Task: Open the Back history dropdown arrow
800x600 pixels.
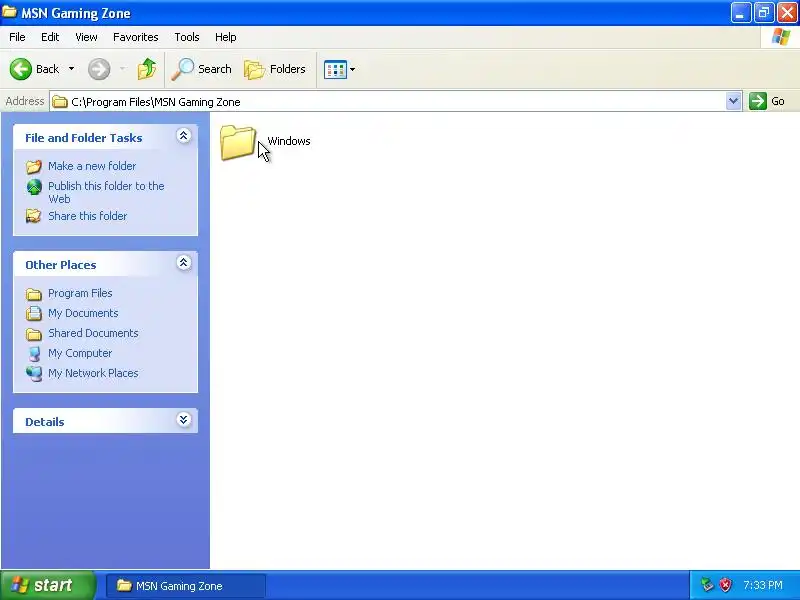Action: (71, 69)
